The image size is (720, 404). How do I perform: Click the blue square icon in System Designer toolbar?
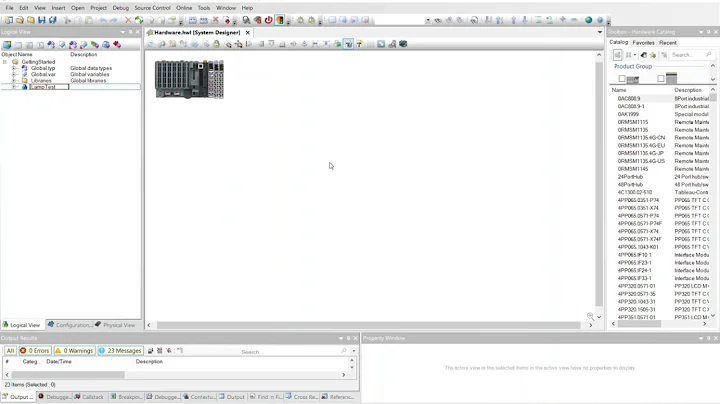pos(381,44)
